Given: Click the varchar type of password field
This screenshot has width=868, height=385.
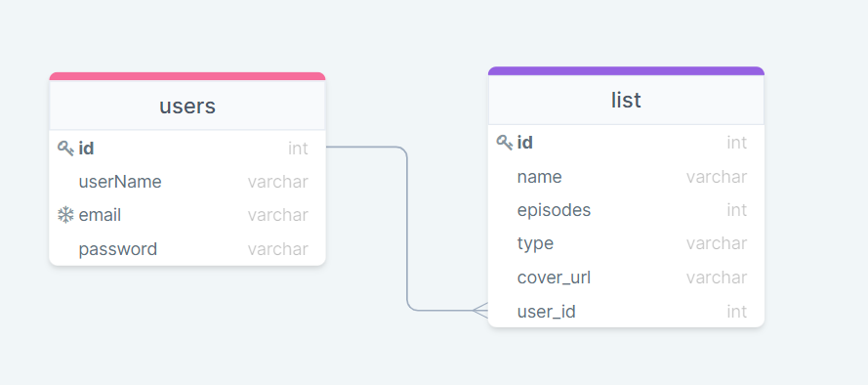Looking at the screenshot, I should pyautogui.click(x=278, y=249).
